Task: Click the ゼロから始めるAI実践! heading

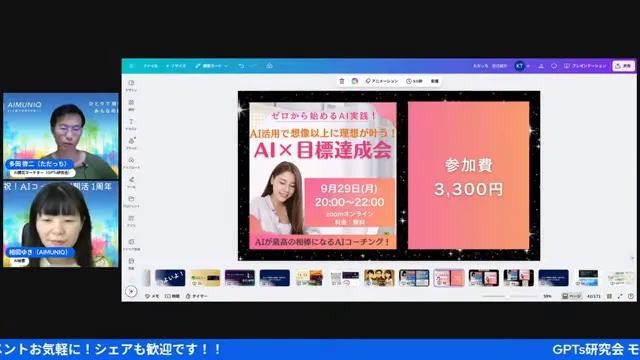Action: (x=324, y=116)
